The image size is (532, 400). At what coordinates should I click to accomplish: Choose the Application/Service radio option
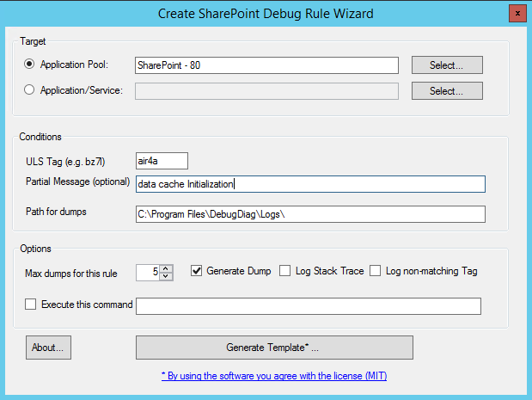[x=31, y=90]
